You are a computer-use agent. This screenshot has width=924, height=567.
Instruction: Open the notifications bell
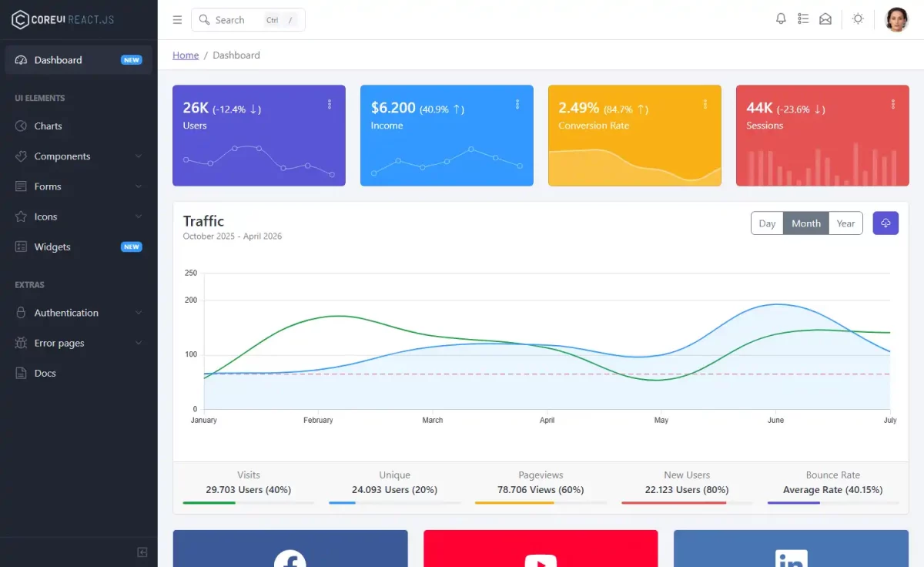point(781,19)
